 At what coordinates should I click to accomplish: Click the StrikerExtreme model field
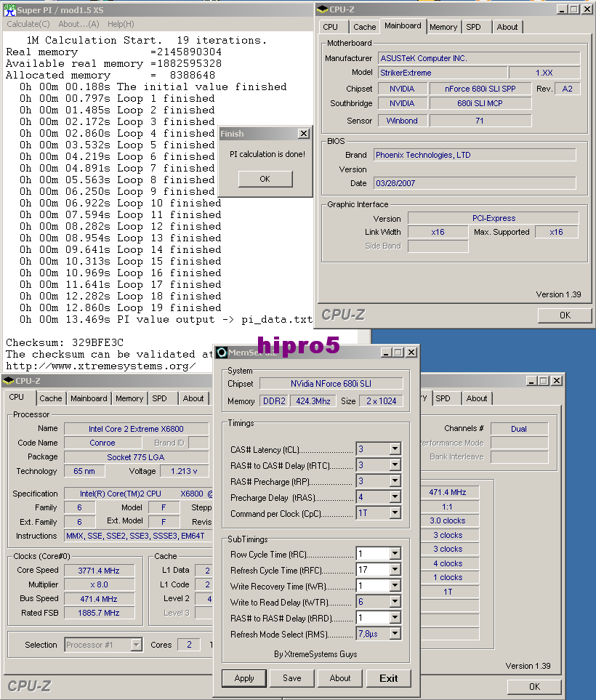tap(443, 73)
